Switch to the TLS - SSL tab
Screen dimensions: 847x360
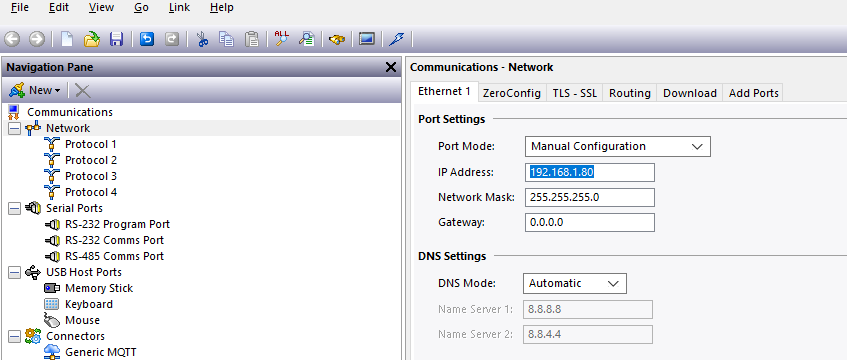[575, 93]
